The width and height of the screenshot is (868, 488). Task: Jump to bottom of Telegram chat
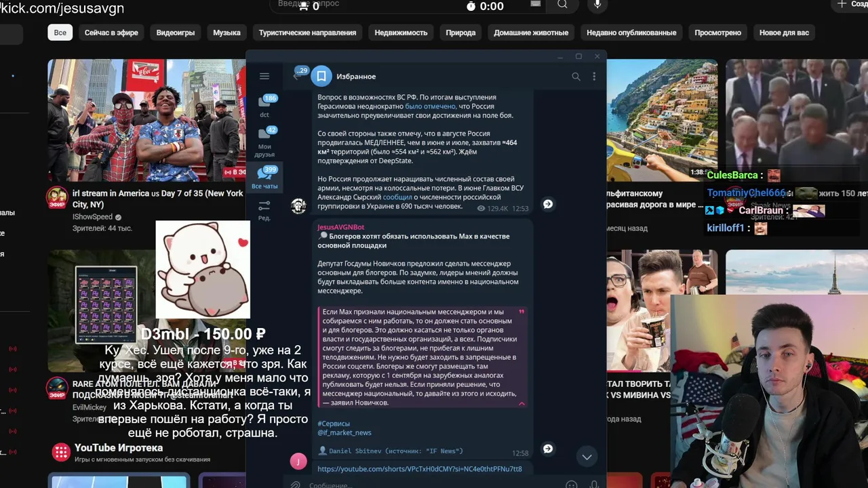[x=587, y=457]
